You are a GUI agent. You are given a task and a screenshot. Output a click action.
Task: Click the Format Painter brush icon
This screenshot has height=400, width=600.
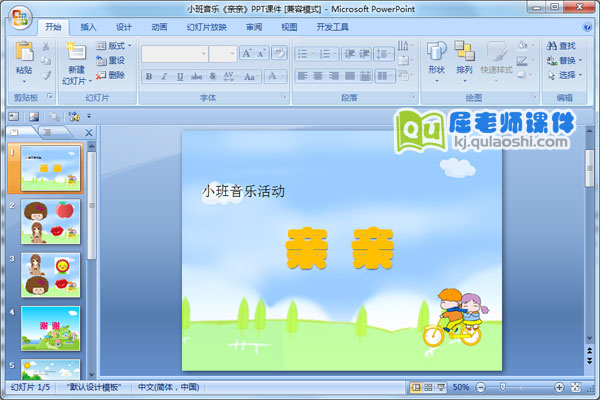(46, 75)
